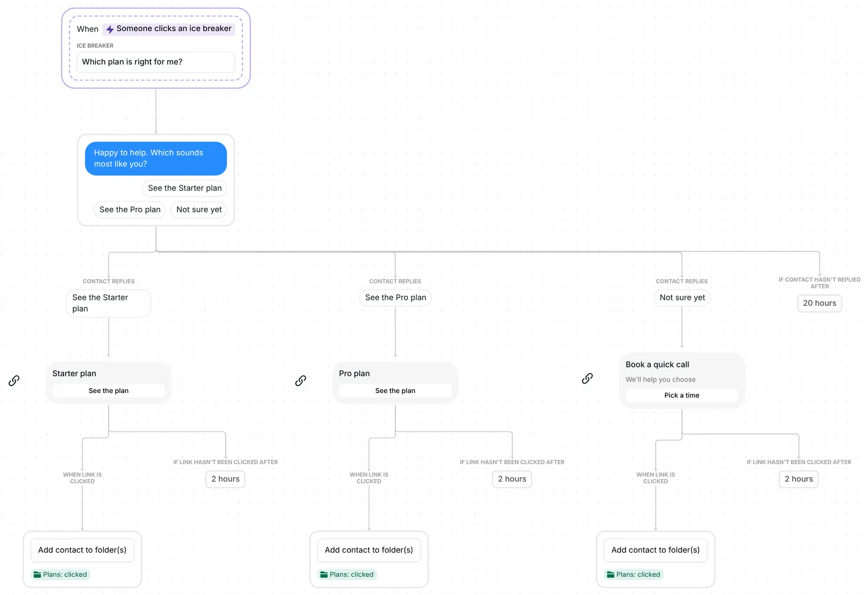Select the 'Book a quick call' card title

tap(657, 365)
